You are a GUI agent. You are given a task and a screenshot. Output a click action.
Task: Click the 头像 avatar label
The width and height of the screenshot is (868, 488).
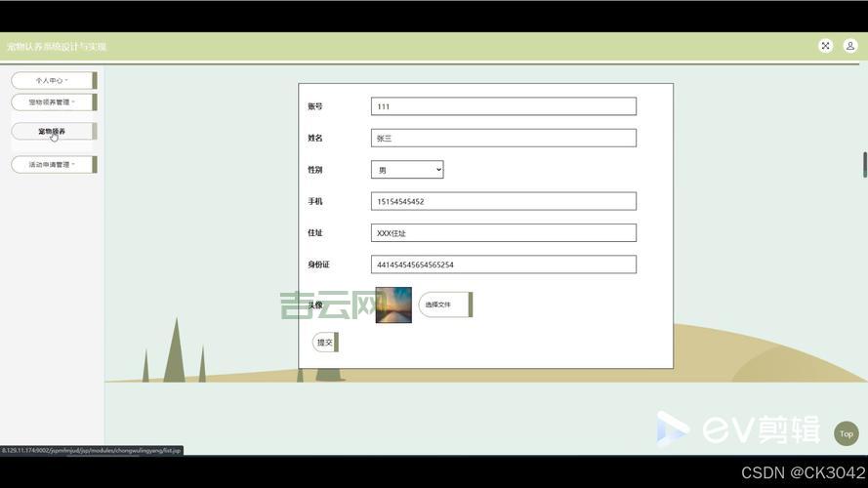click(x=315, y=305)
